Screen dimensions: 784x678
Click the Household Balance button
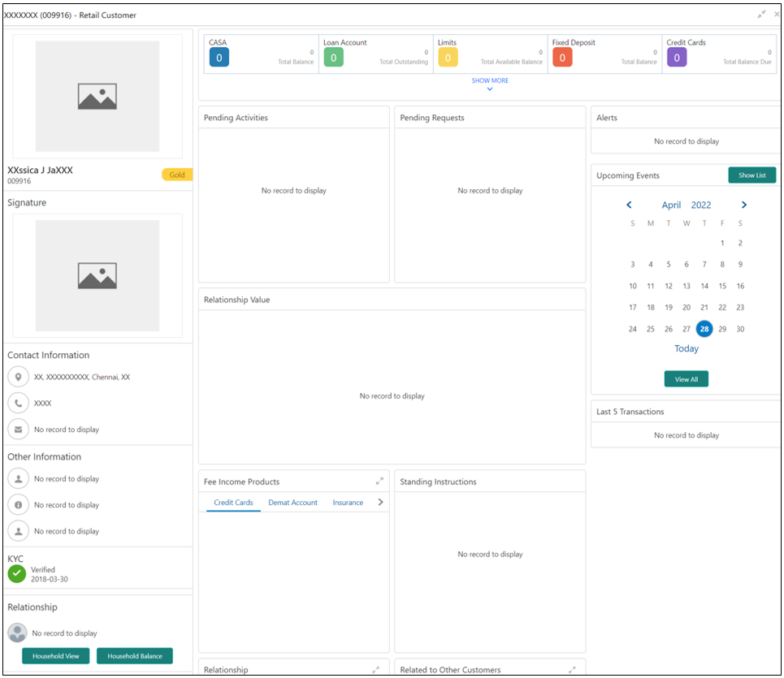(135, 656)
